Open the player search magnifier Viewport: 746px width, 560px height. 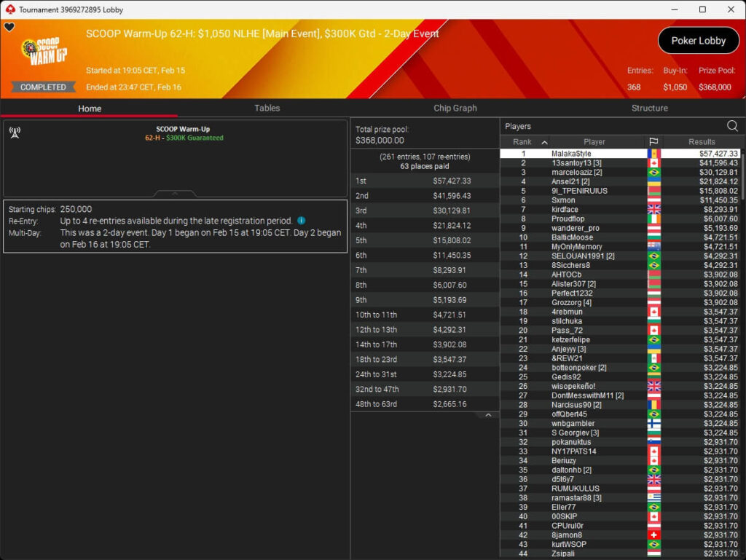(x=732, y=126)
